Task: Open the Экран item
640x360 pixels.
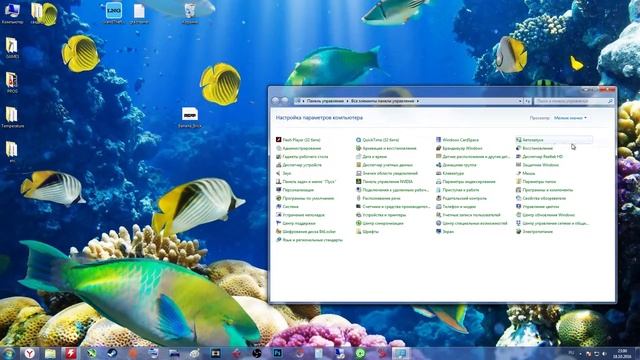Action: click(445, 232)
